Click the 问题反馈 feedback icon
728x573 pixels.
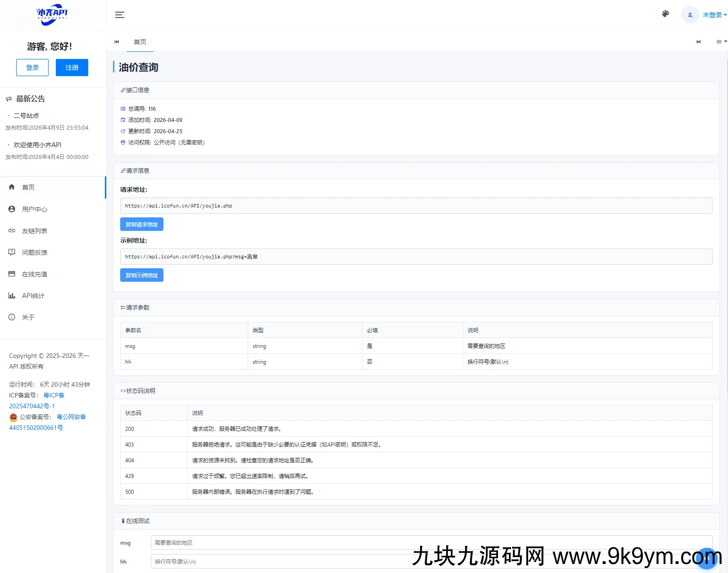tap(12, 252)
